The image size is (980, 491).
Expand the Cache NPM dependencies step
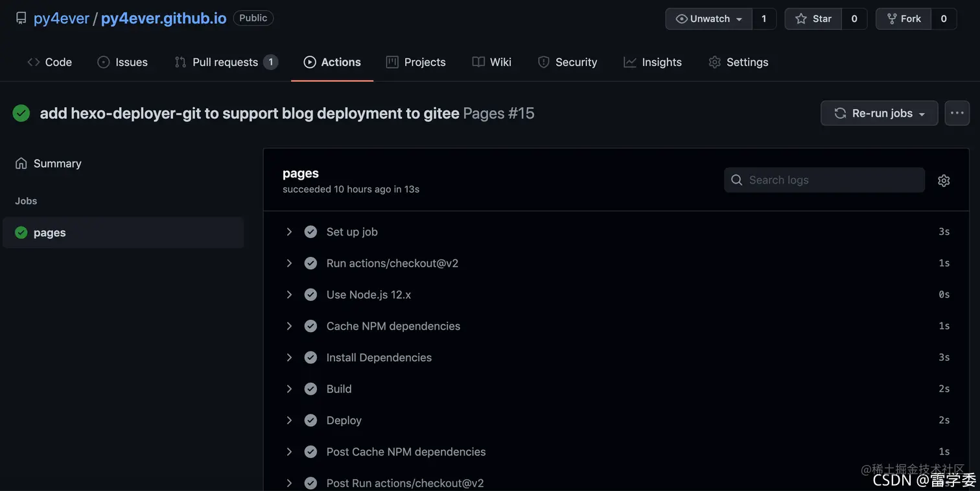289,326
